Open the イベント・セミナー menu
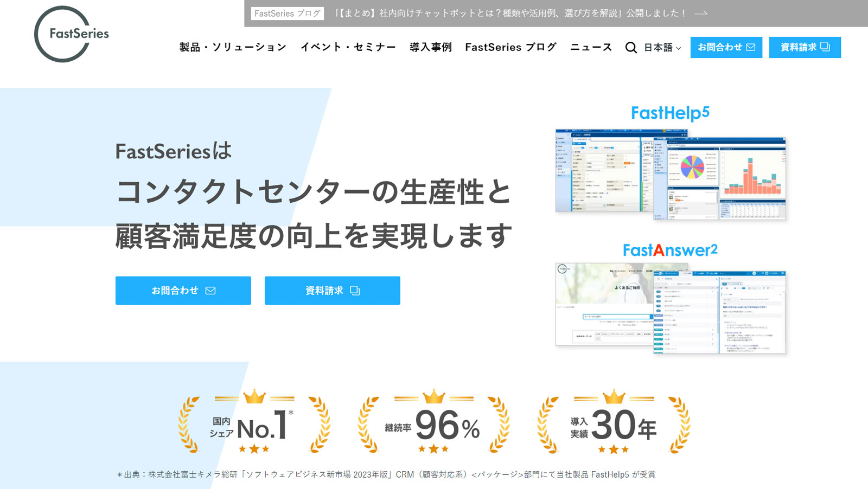 348,47
